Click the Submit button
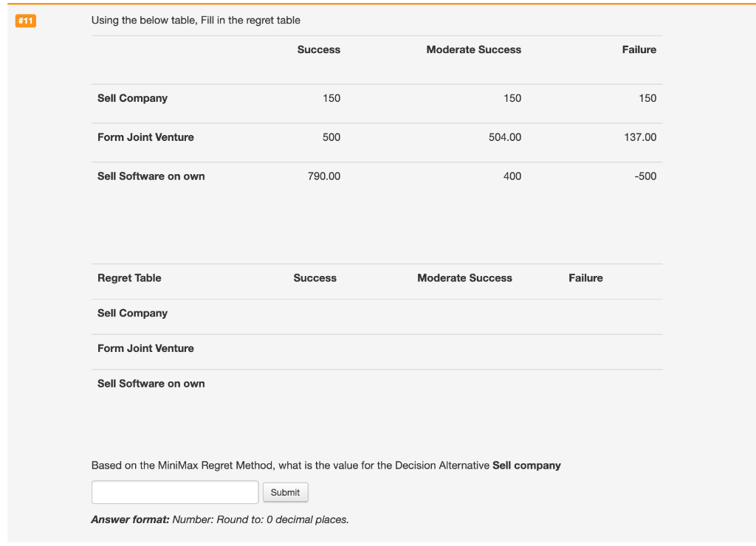Viewport: 756px width, 546px height. tap(285, 492)
